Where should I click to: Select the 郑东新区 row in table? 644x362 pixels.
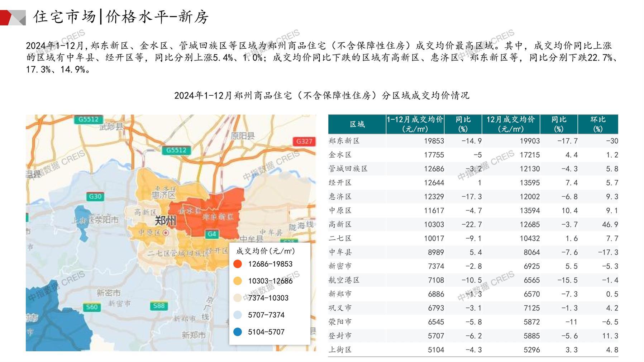[344, 141]
